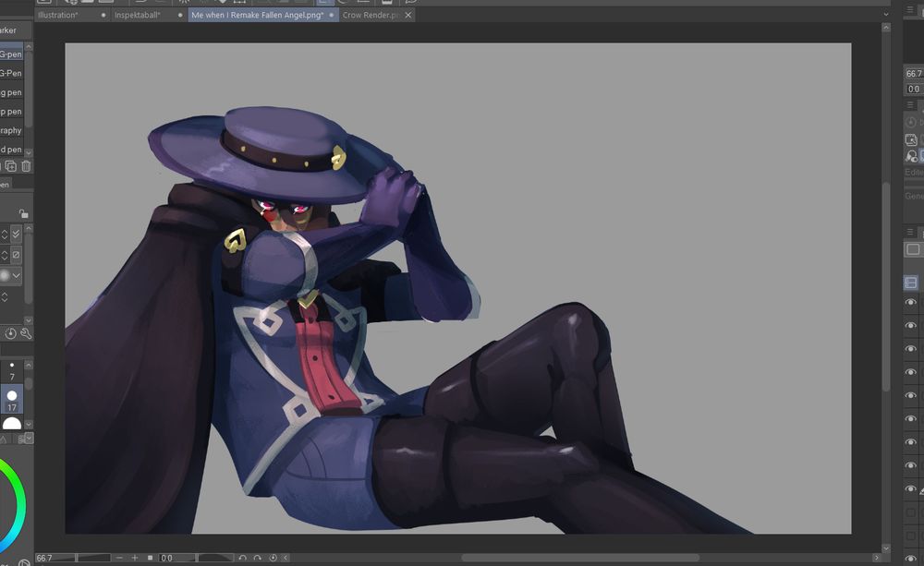Rotate canvas left with counter-clockwise arrow icon
Image resolution: width=924 pixels, height=566 pixels.
click(242, 558)
